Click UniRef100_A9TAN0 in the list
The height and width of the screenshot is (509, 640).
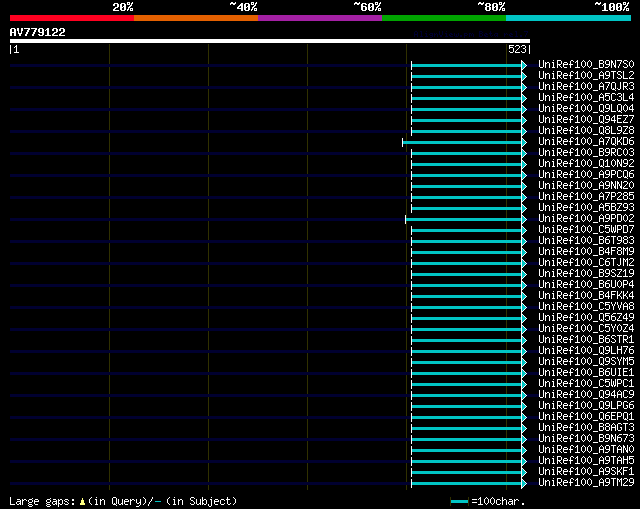586,450
